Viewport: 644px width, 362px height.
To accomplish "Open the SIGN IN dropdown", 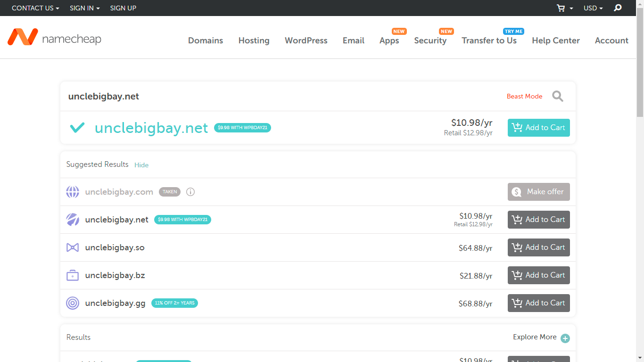I will pos(85,8).
